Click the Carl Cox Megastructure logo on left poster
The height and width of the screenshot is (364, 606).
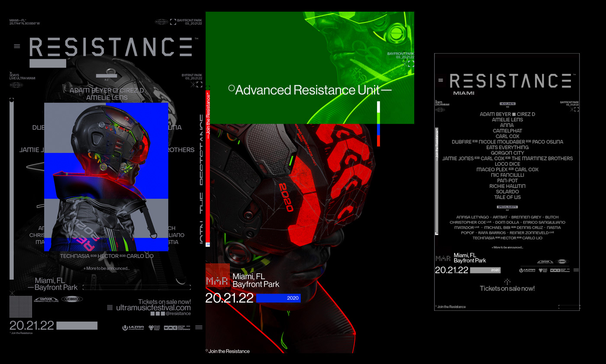(46, 299)
